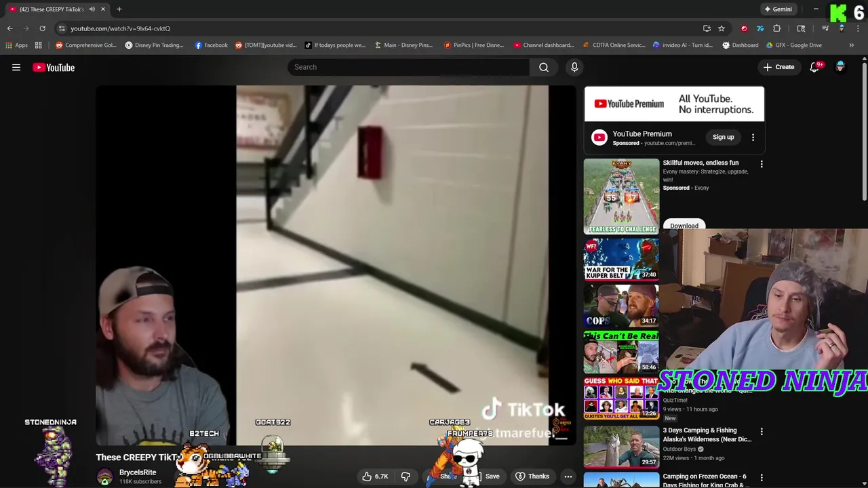The width and height of the screenshot is (868, 488).
Task: Go to YouTube home via logo
Action: coord(54,67)
